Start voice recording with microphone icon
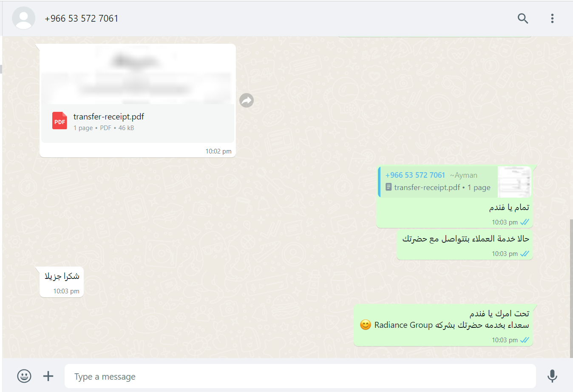The image size is (573, 392). point(552,376)
